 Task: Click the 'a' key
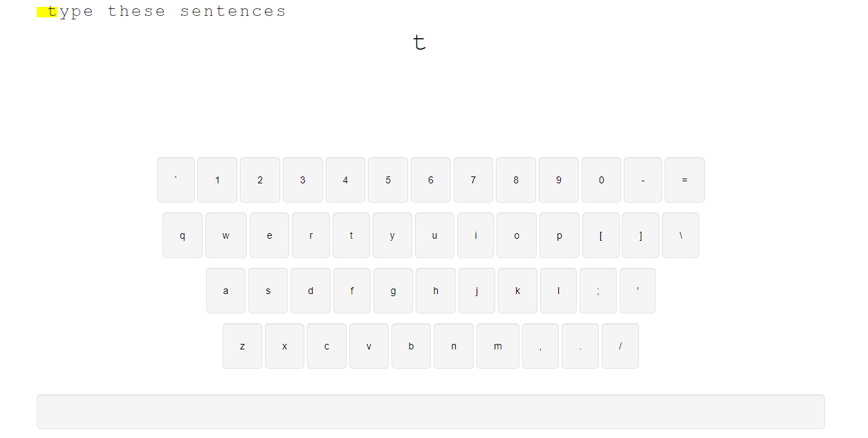(x=225, y=291)
